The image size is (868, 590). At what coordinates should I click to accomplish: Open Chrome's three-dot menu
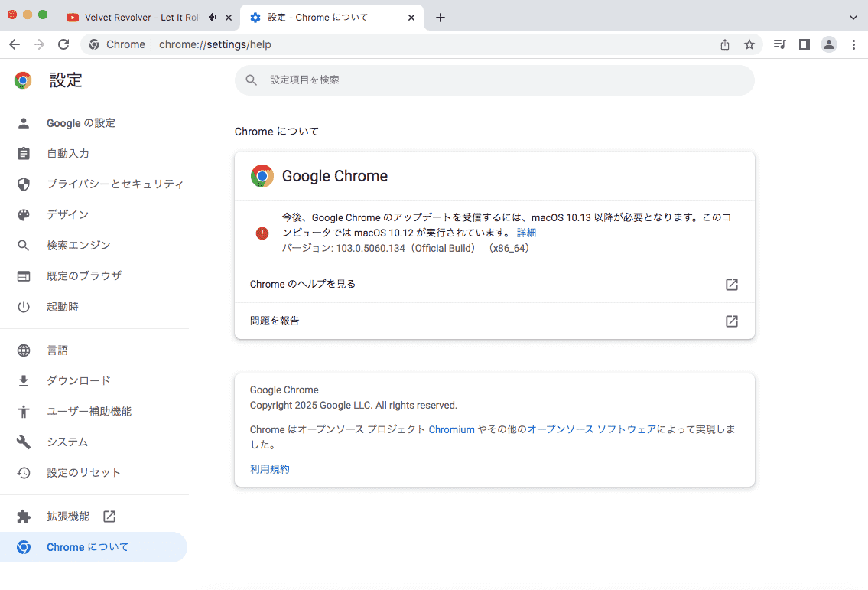pyautogui.click(x=853, y=44)
